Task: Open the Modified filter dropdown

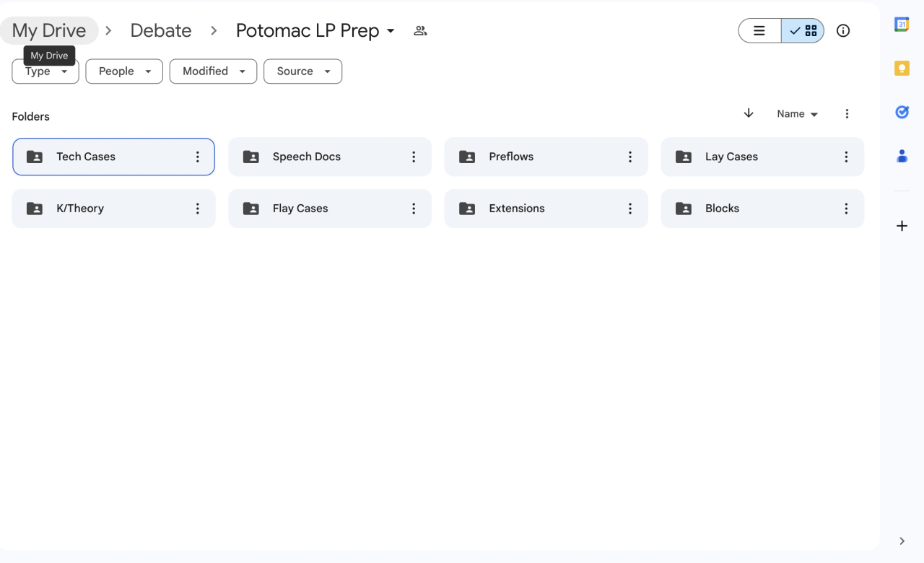Action: pyautogui.click(x=213, y=71)
